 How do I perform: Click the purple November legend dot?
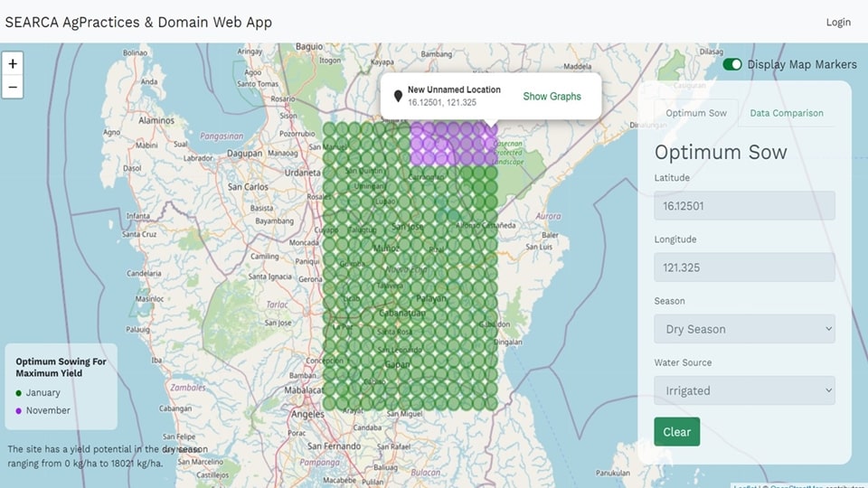click(19, 411)
